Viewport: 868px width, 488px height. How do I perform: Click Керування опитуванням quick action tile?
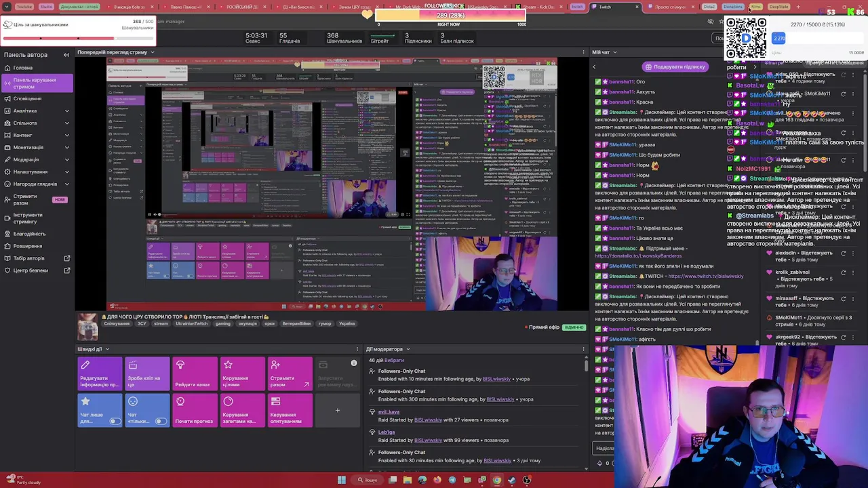click(x=290, y=410)
